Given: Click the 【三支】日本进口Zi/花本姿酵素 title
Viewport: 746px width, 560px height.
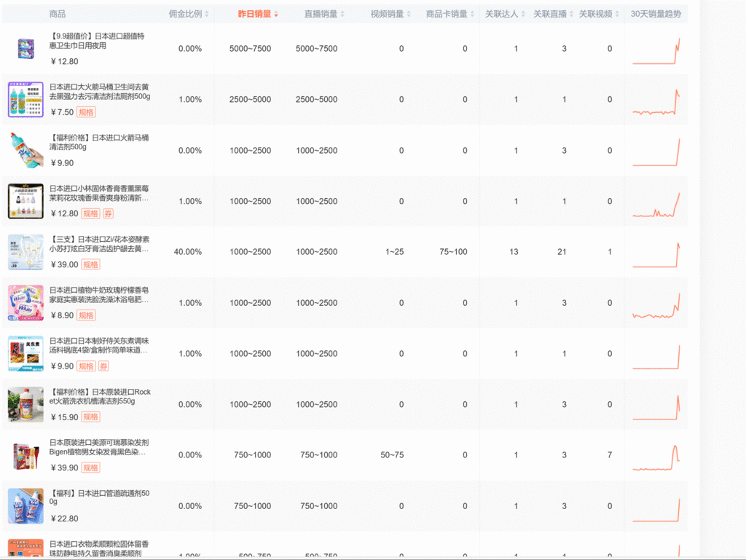Looking at the screenshot, I should (99, 244).
